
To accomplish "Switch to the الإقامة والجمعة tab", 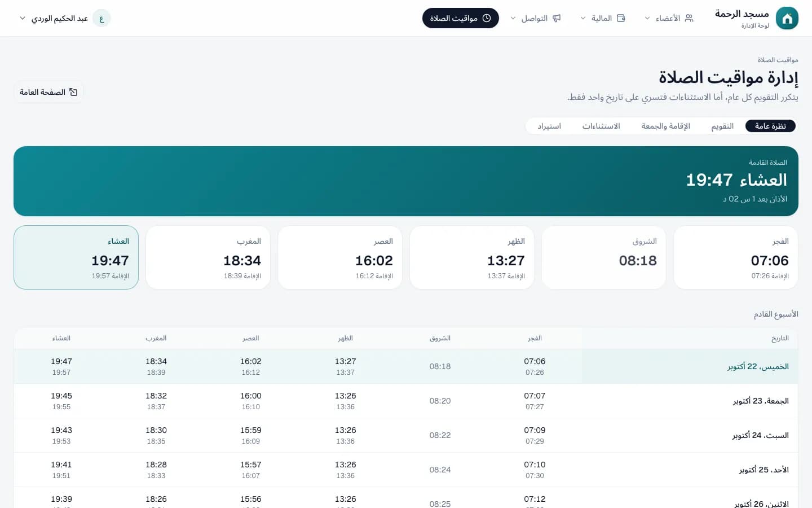I will pyautogui.click(x=665, y=126).
